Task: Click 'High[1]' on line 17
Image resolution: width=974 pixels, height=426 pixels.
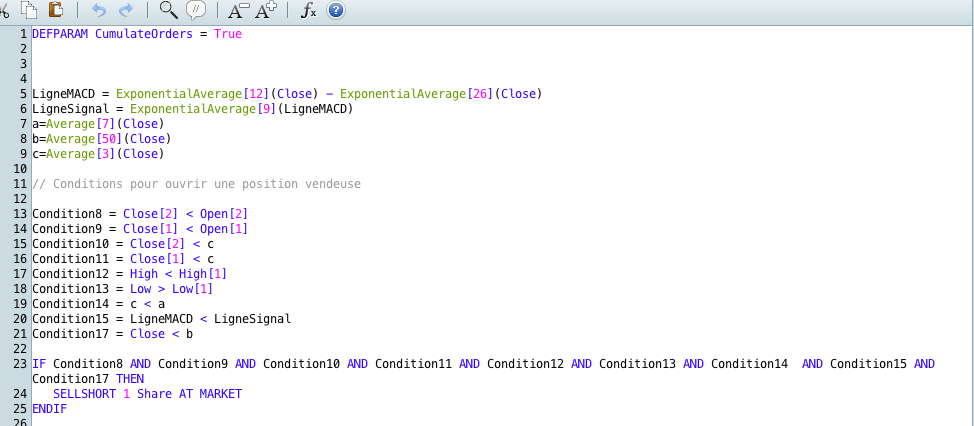Action: [x=203, y=274]
